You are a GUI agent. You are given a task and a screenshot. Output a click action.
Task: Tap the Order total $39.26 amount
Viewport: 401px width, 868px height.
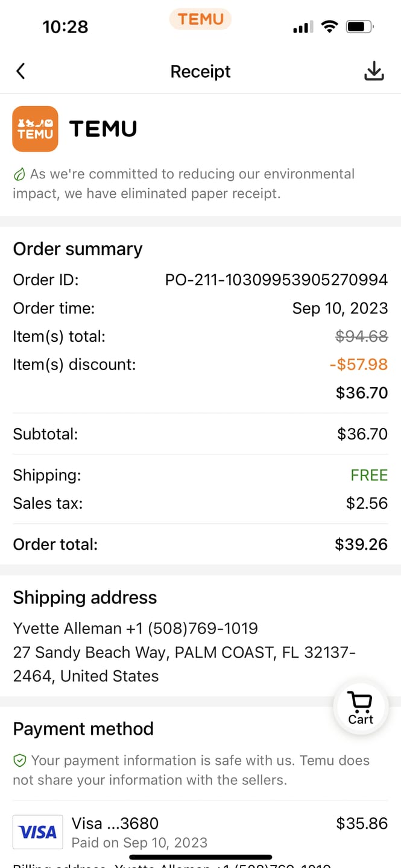pyautogui.click(x=361, y=544)
